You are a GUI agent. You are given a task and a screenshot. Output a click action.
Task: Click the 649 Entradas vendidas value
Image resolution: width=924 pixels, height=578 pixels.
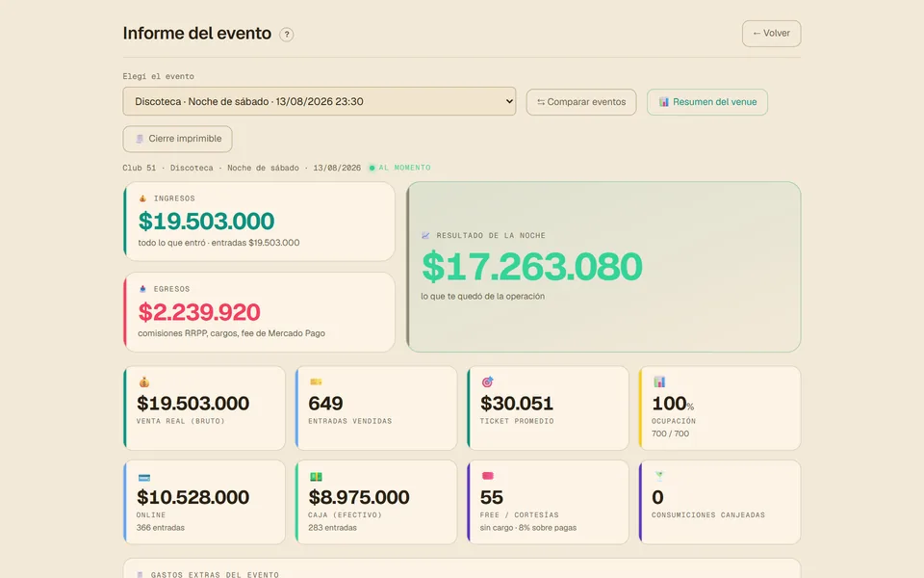(x=325, y=404)
